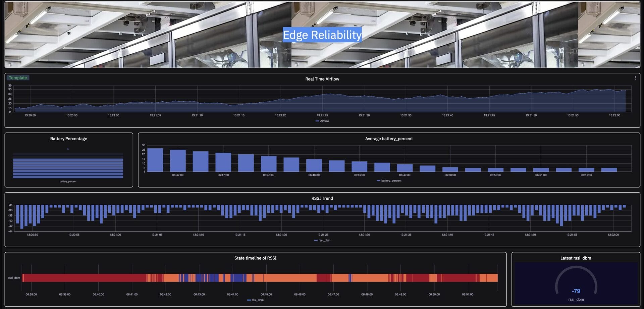Toggle the rssi_dbm series in RSSI Trend legend
The width and height of the screenshot is (644, 309).
[x=322, y=241]
